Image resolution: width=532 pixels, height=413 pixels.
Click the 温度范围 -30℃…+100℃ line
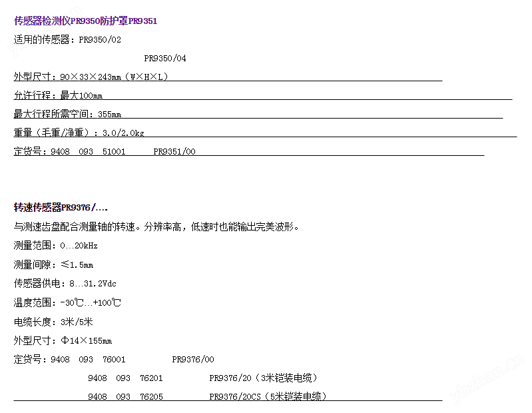pos(67,302)
